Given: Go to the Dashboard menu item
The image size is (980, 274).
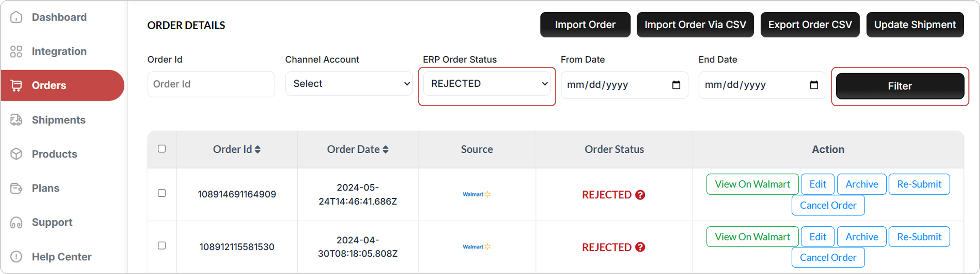Looking at the screenshot, I should (59, 17).
